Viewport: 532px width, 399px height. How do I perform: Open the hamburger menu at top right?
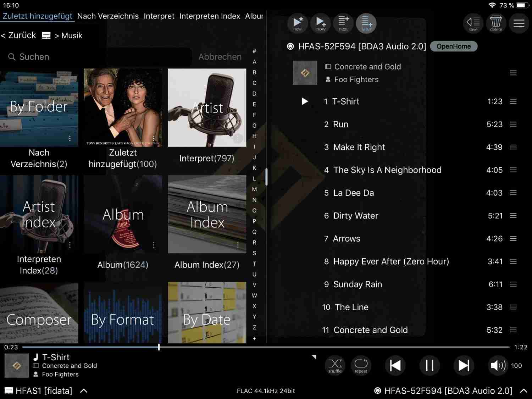[519, 23]
